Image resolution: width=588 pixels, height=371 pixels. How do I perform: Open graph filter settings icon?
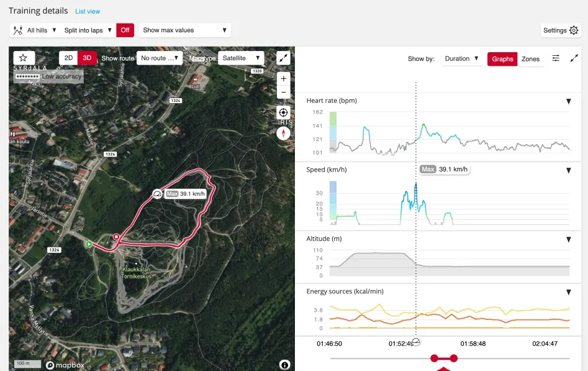click(x=556, y=58)
